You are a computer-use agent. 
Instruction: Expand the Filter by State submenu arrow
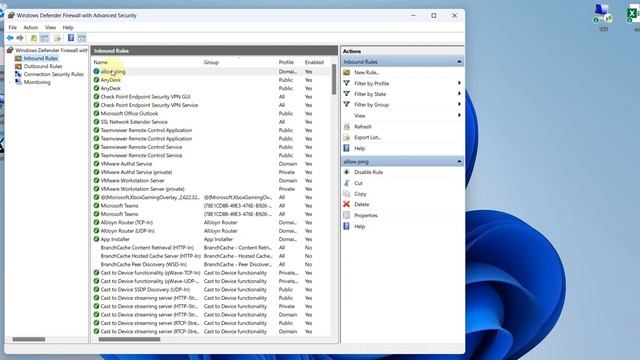tap(459, 94)
